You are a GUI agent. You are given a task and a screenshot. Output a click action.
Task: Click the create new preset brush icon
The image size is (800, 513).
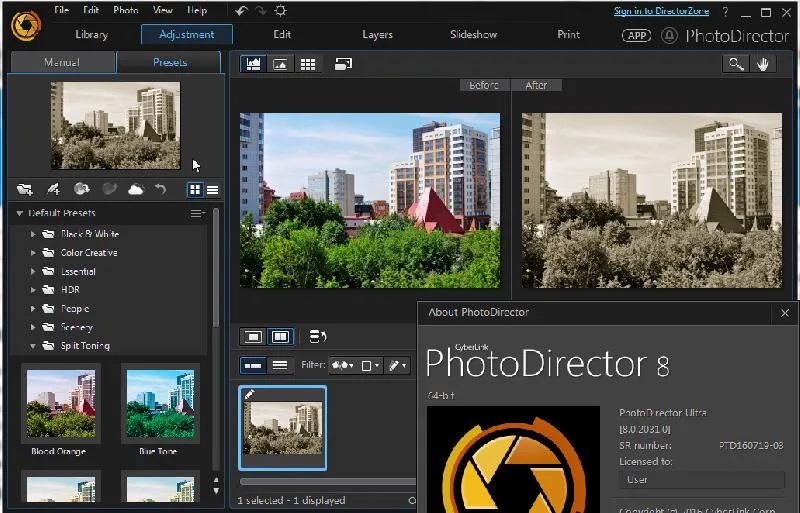pos(53,189)
